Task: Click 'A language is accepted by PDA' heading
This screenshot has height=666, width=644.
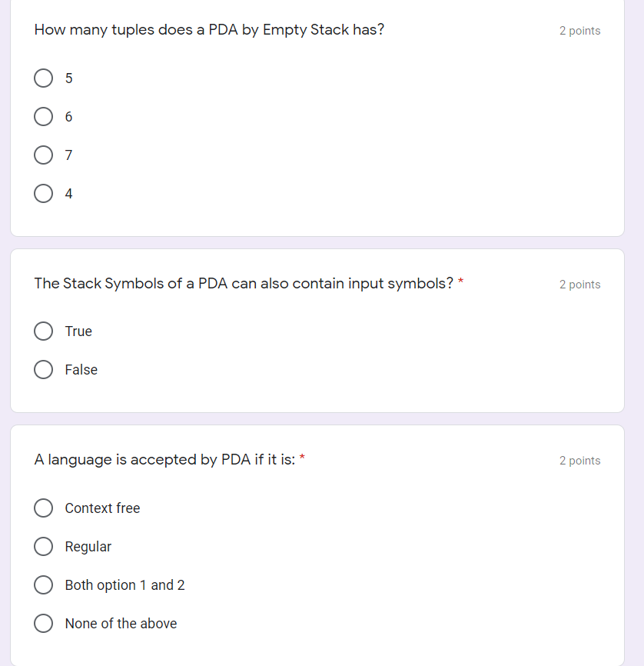Action: [164, 460]
